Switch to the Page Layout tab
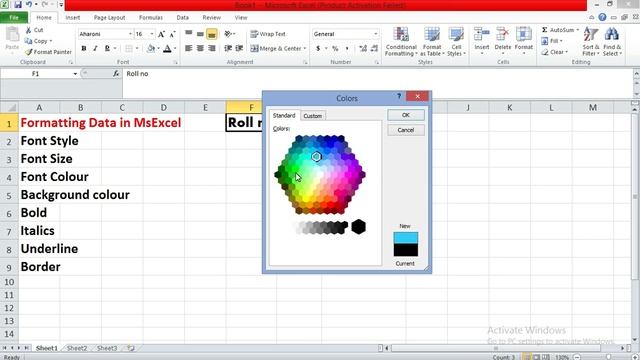 pyautogui.click(x=109, y=18)
